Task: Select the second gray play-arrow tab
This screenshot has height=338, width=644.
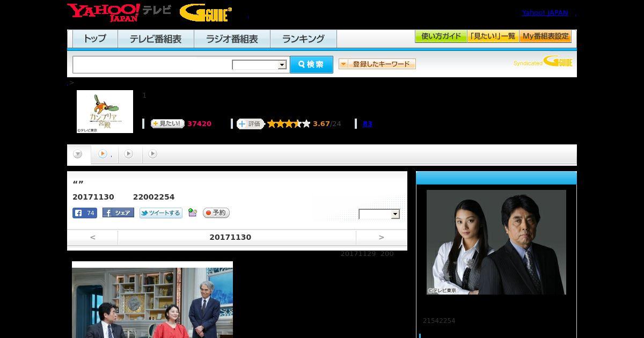Action: point(128,154)
